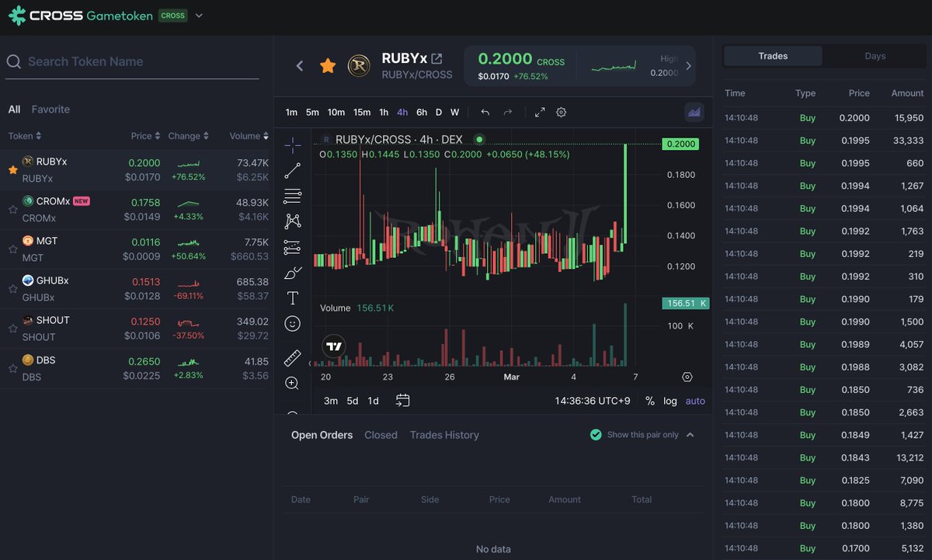932x560 pixels.
Task: Set chart interval to 1h
Action: pos(384,113)
